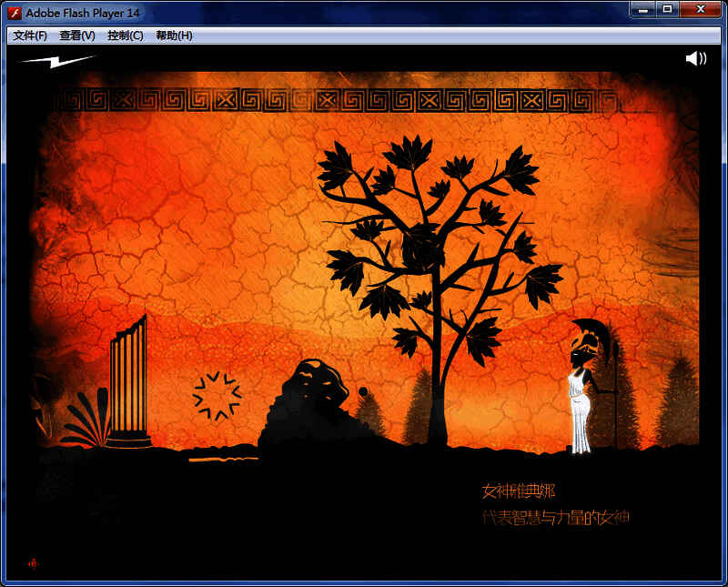728x587 pixels.
Task: Click the 代表智慧与力量的女神 subtitle text
Action: tap(555, 517)
